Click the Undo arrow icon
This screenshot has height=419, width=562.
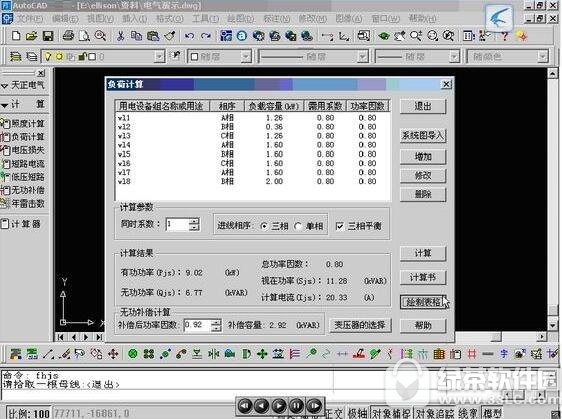pos(189,36)
